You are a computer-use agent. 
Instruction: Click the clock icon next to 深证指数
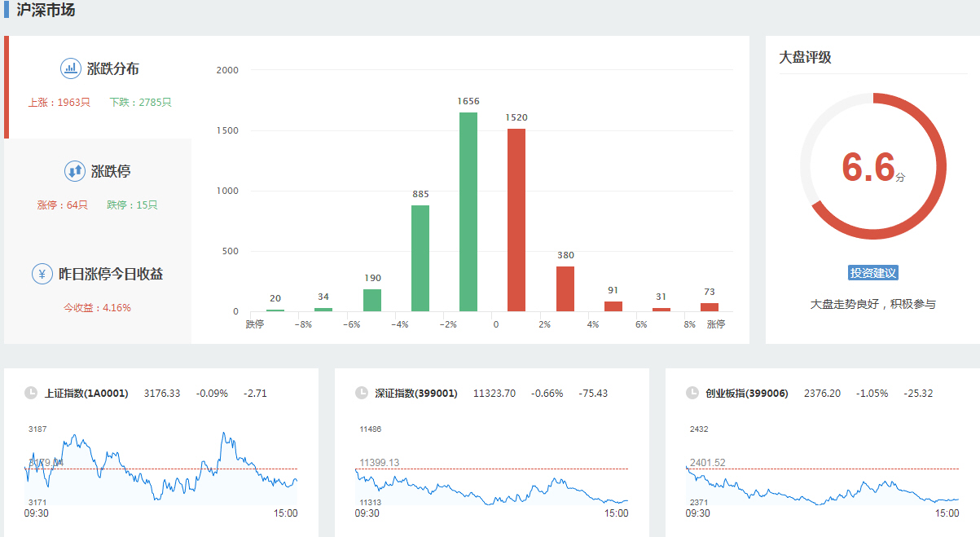click(362, 393)
